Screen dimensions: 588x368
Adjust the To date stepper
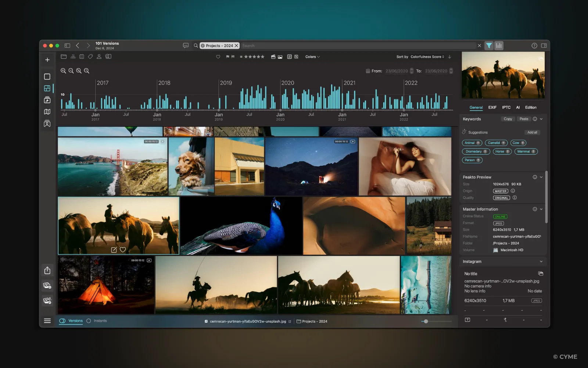451,71
